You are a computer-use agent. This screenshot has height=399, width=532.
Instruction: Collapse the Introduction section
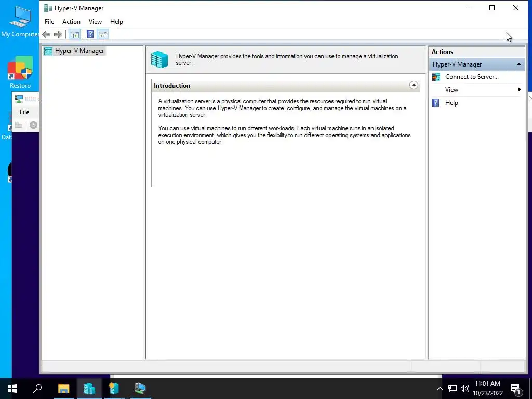(x=413, y=85)
